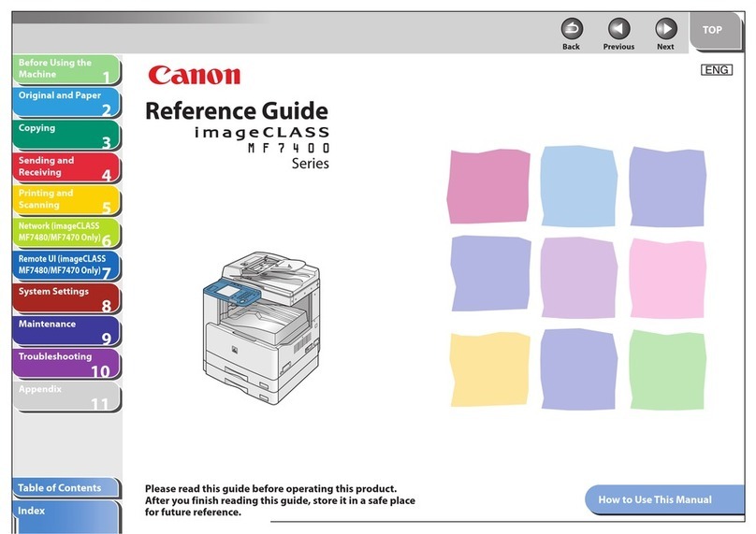This screenshot has height=534, width=756.
Task: Open chapter 2 Original and Paper
Action: click(66, 102)
